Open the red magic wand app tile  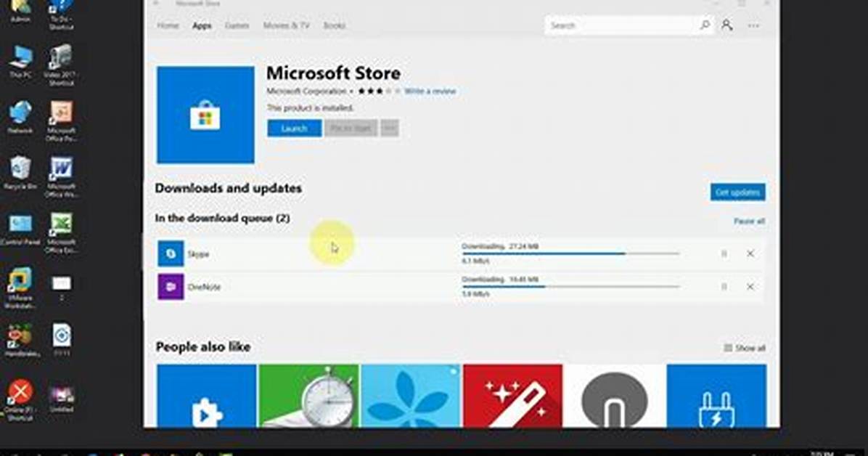pyautogui.click(x=512, y=396)
